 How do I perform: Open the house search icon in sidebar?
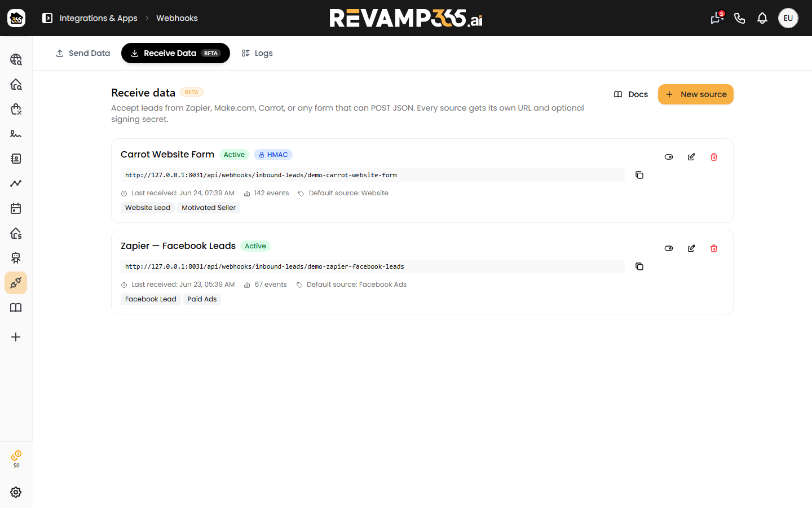coord(16,84)
